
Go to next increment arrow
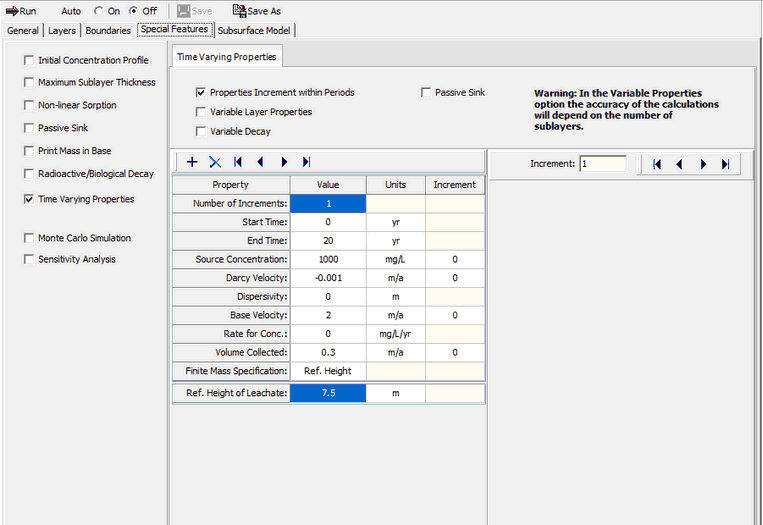point(703,164)
